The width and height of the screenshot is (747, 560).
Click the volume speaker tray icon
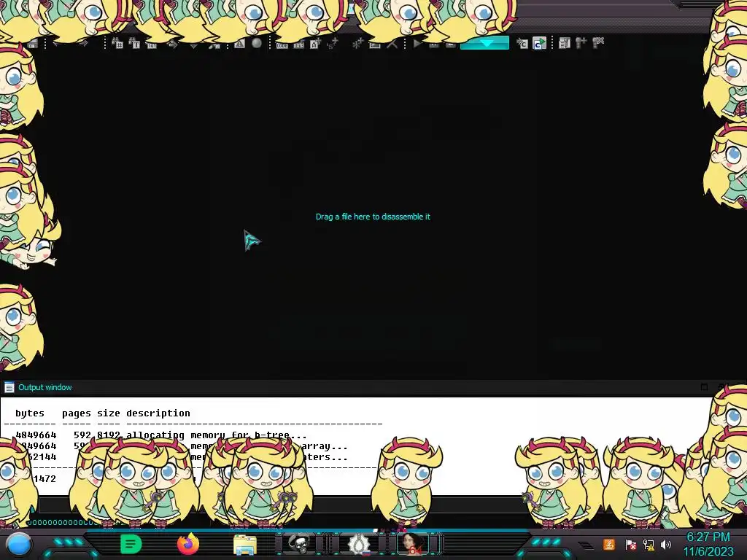666,544
